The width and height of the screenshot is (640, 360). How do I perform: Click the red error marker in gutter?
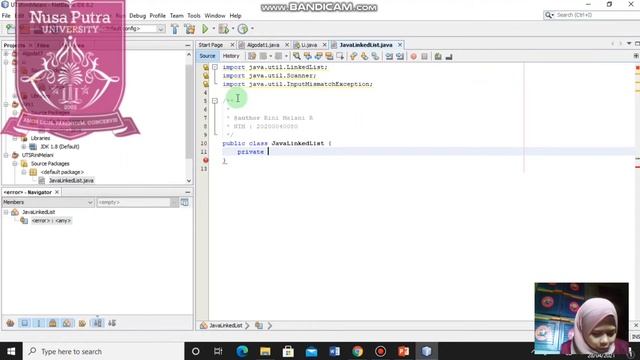point(205,160)
